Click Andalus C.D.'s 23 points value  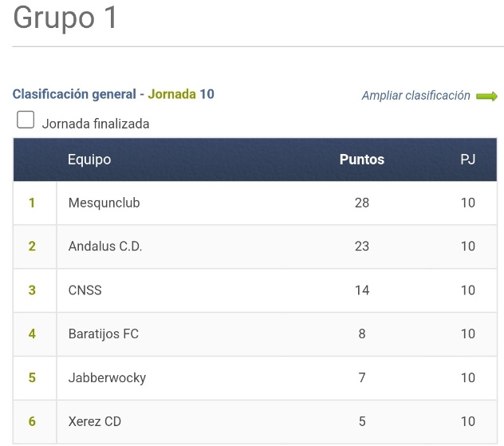(362, 247)
